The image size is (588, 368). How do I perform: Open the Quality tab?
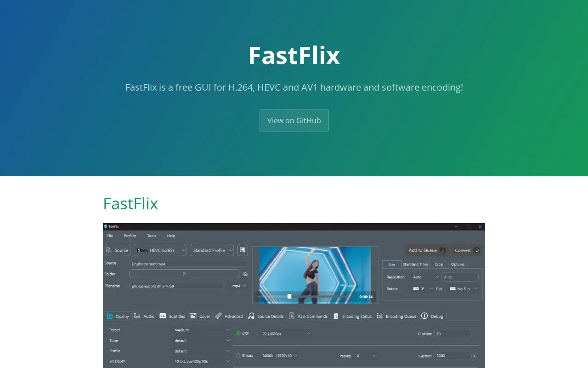click(x=119, y=316)
